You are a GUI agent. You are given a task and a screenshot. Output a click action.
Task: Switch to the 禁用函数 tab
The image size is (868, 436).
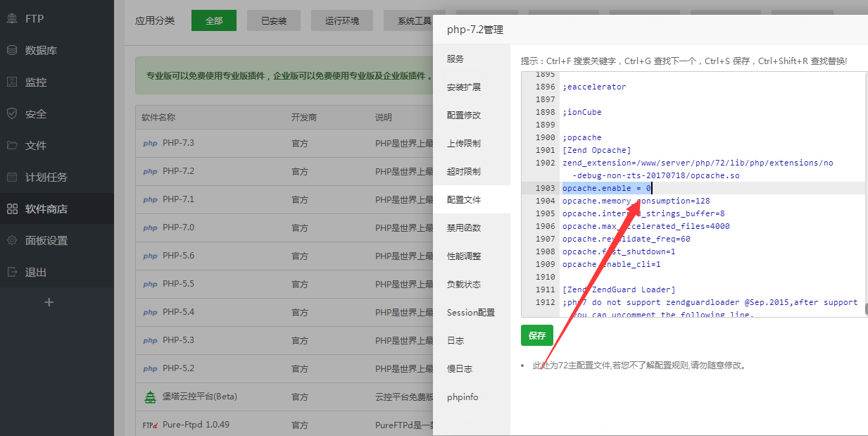click(463, 228)
